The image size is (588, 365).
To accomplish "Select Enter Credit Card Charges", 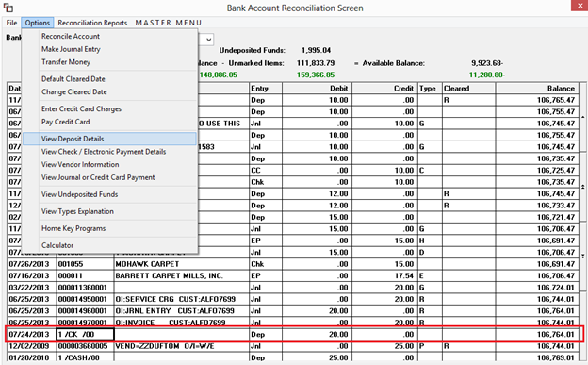I will 81,108.
